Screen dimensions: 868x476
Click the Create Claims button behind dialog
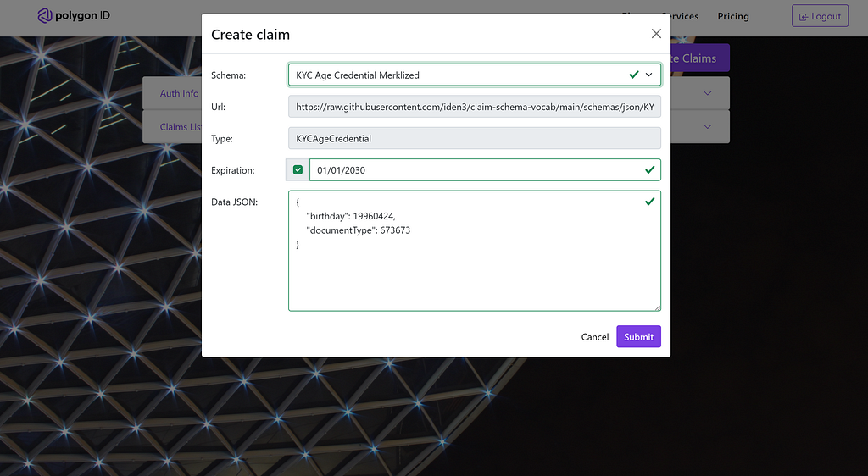(699, 58)
